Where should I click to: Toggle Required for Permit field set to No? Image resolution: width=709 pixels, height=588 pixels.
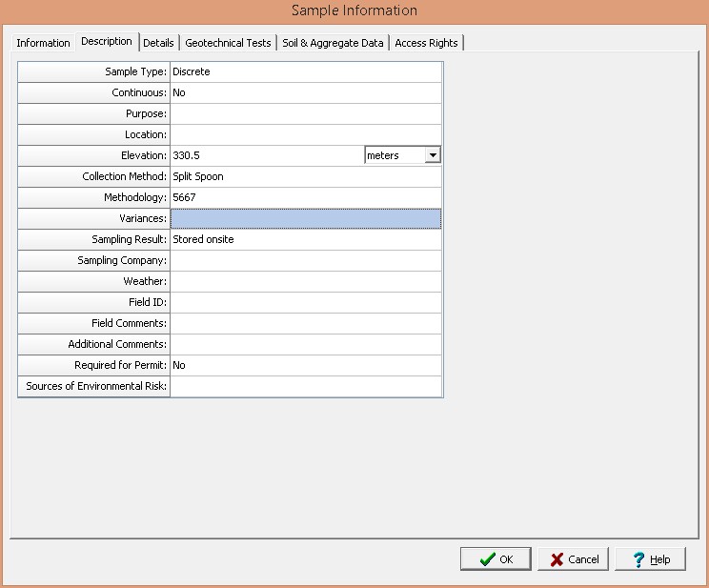pyautogui.click(x=305, y=365)
